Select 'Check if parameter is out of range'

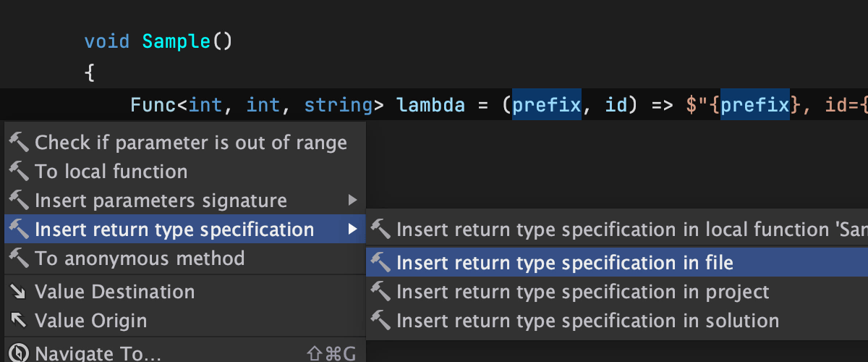pos(191,143)
